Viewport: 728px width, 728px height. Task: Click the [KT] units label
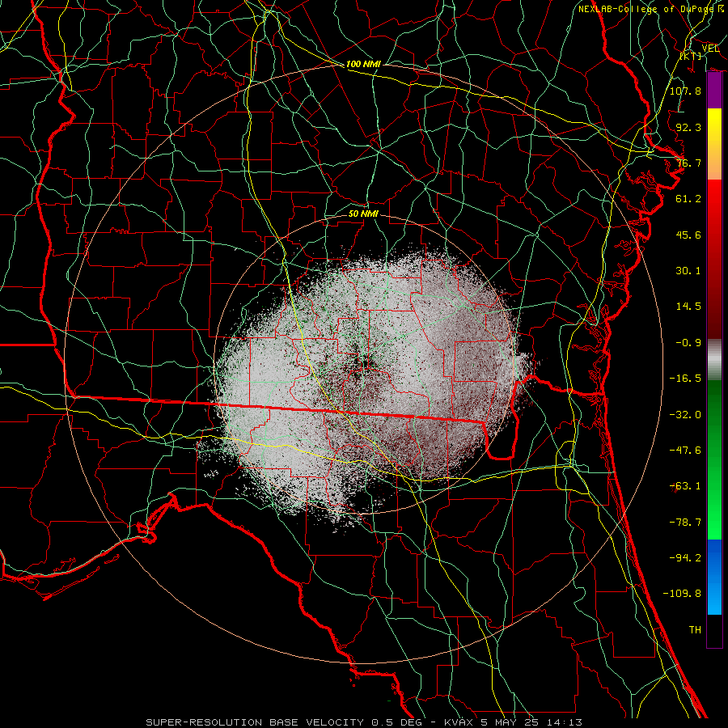click(691, 56)
